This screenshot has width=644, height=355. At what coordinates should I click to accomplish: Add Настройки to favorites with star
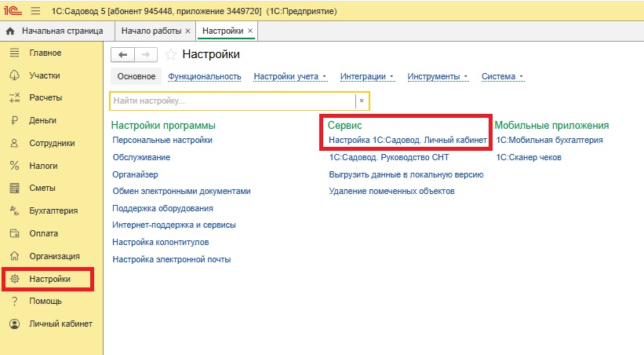point(170,54)
